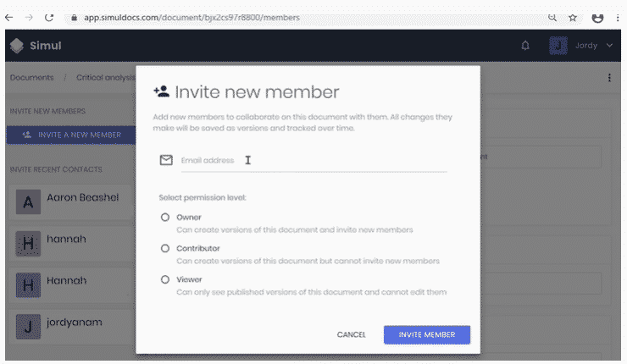
Task: Cancel the invite dialog
Action: (x=351, y=335)
